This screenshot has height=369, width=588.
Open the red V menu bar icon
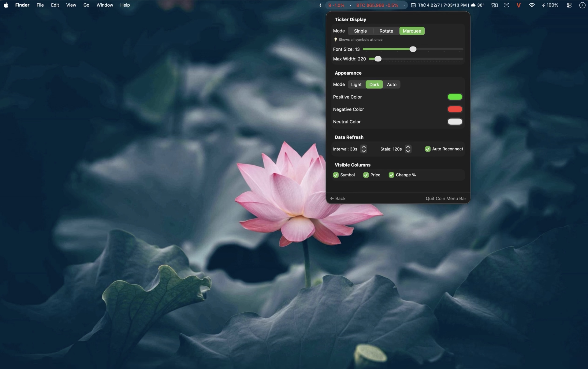pos(519,5)
